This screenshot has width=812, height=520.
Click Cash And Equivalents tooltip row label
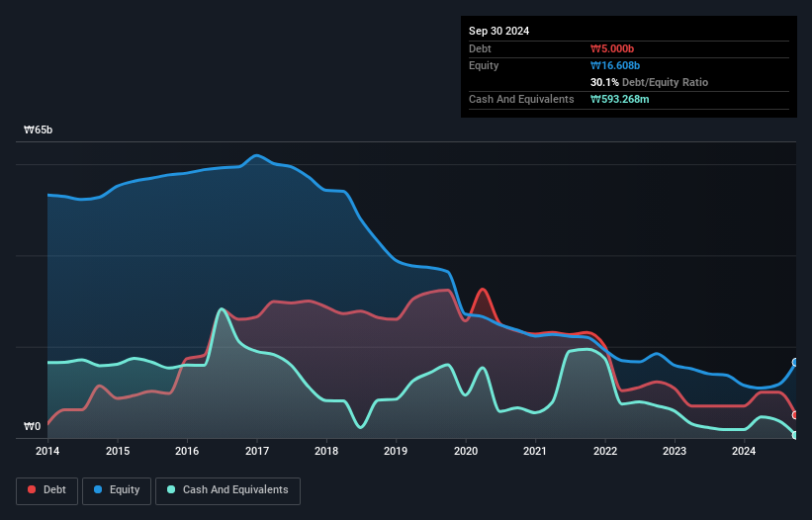(x=521, y=99)
